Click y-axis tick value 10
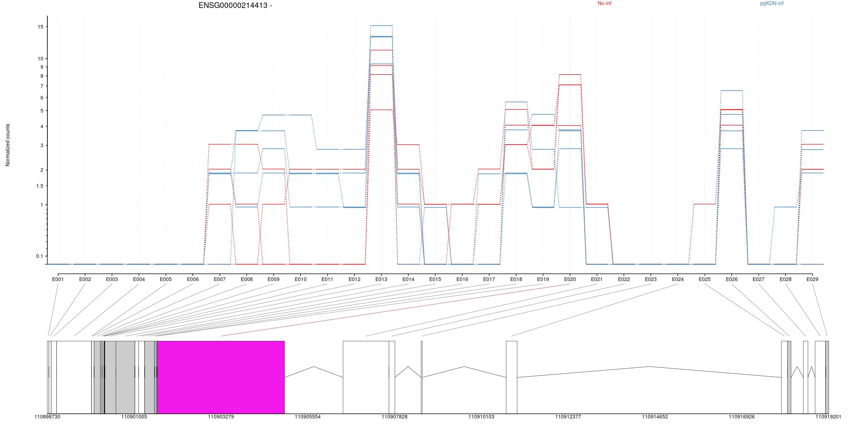Image resolution: width=868 pixels, height=434 pixels. click(41, 59)
